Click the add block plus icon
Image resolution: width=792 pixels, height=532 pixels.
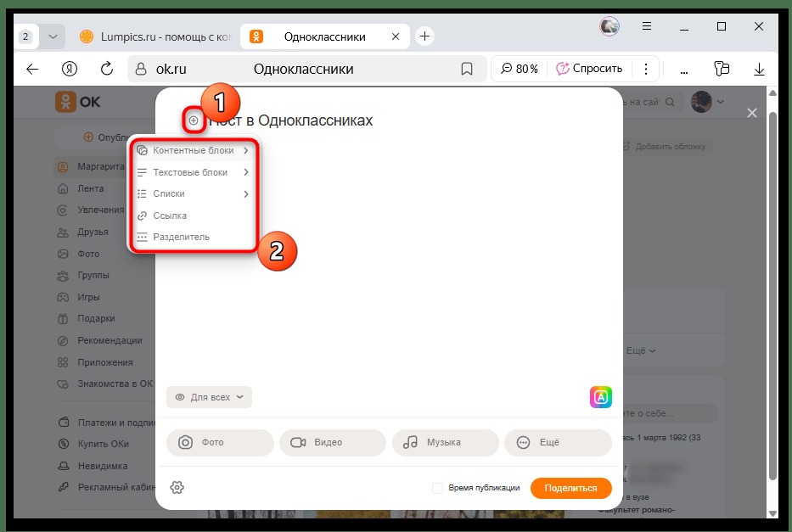(x=194, y=120)
